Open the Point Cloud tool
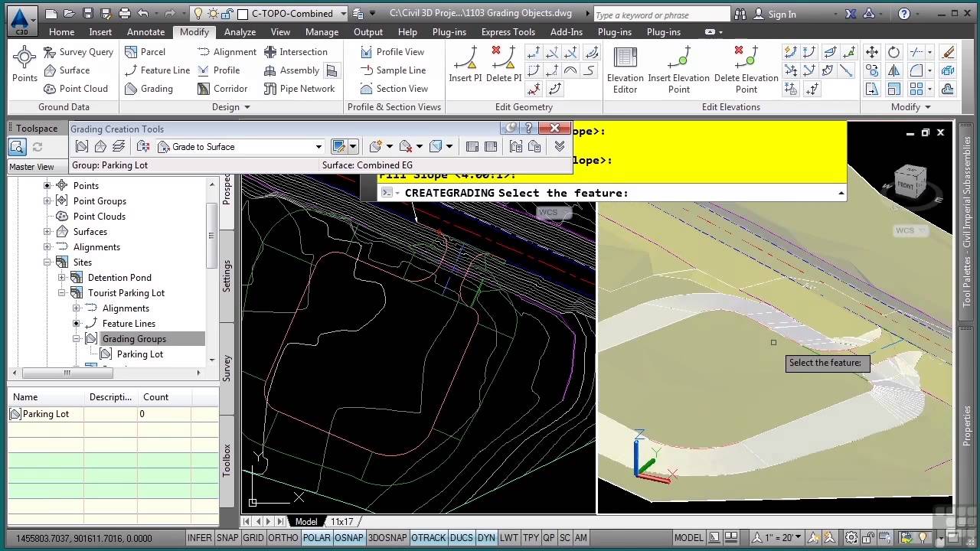The width and height of the screenshot is (980, 551). point(75,89)
